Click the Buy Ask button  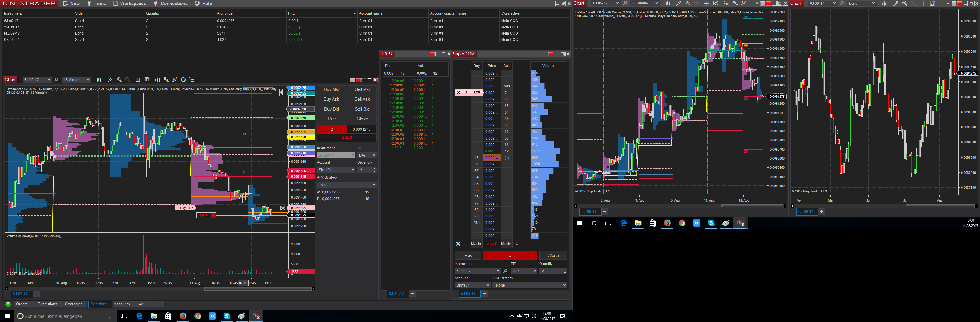[331, 99]
